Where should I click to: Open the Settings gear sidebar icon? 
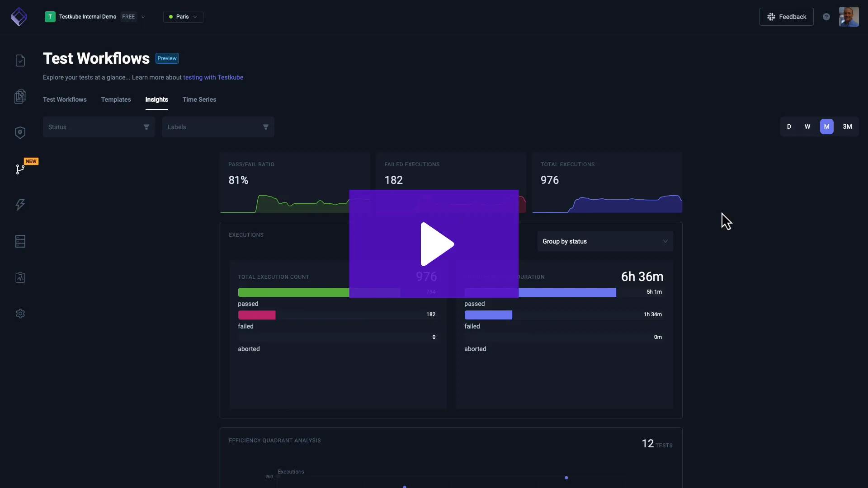coord(20,314)
